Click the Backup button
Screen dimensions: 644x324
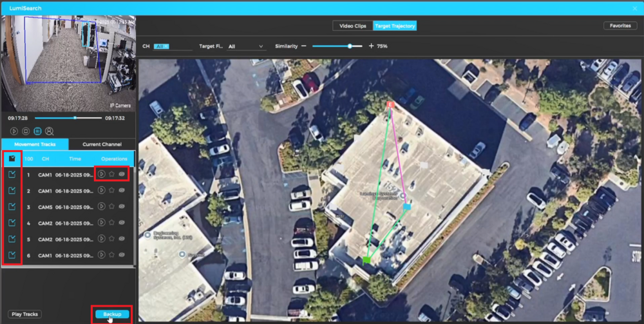pos(112,314)
